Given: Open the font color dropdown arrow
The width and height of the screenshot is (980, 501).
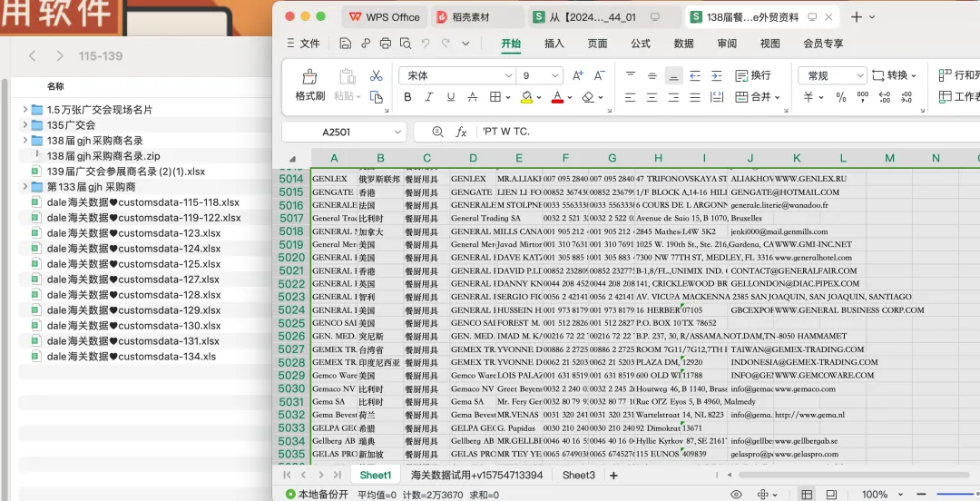Looking at the screenshot, I should [570, 97].
